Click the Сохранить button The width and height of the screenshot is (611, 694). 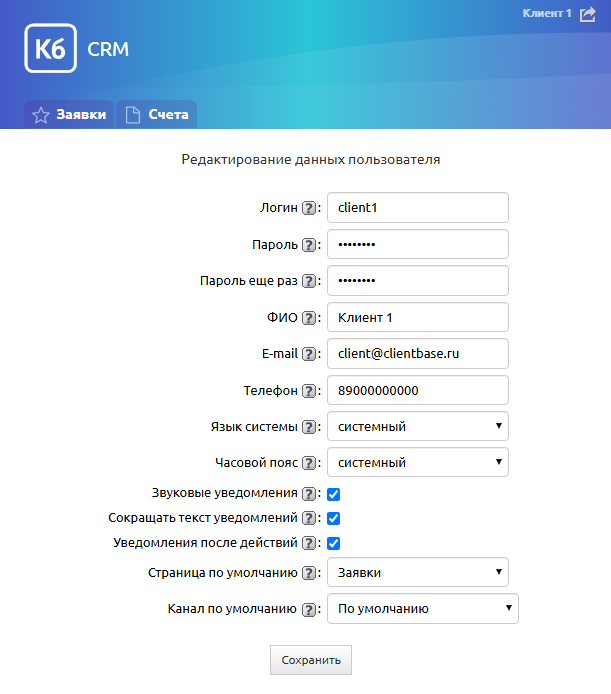(x=311, y=660)
